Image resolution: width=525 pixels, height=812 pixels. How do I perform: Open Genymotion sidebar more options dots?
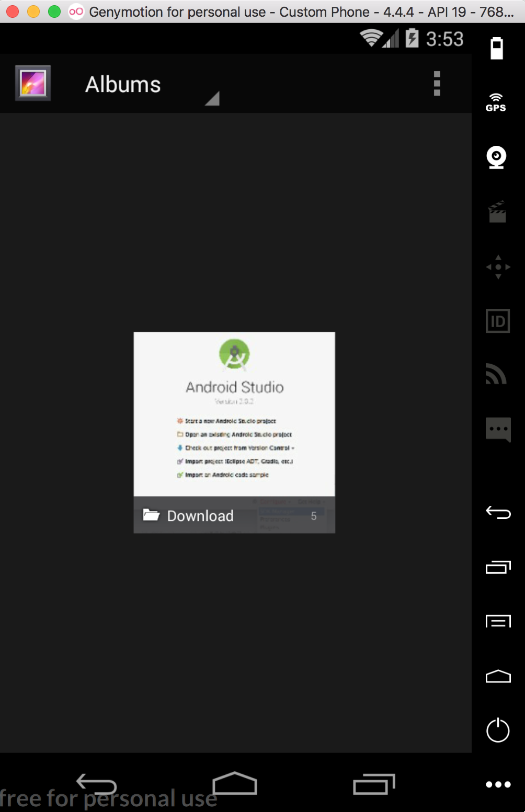coord(498,784)
